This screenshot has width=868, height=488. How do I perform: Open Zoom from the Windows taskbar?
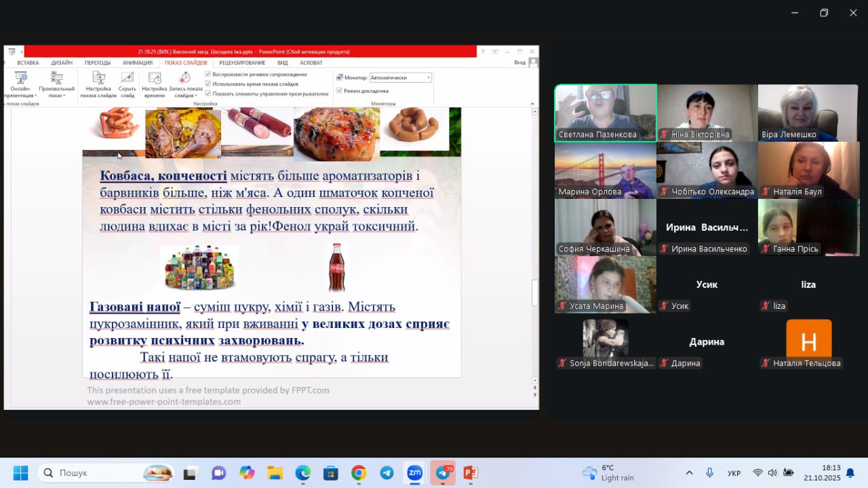pos(414,473)
